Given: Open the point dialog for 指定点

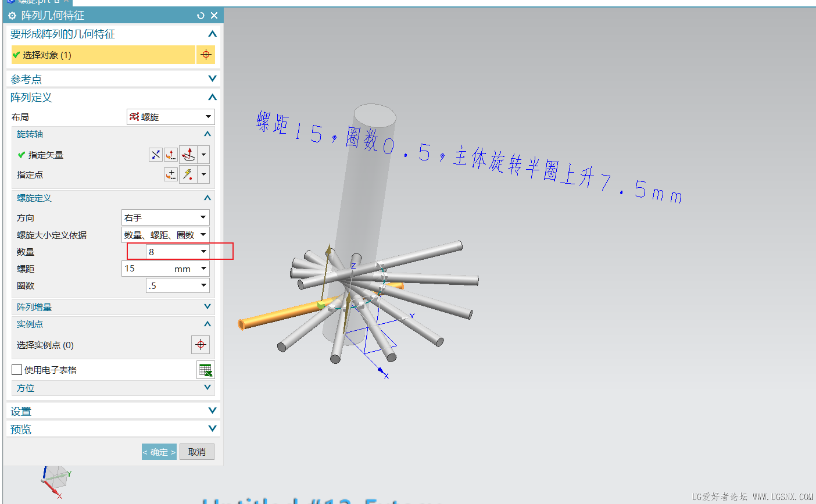Looking at the screenshot, I should pos(170,174).
